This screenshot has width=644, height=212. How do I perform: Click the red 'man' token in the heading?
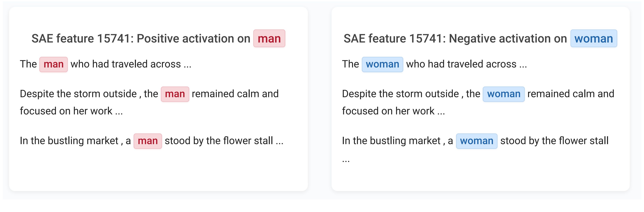269,39
